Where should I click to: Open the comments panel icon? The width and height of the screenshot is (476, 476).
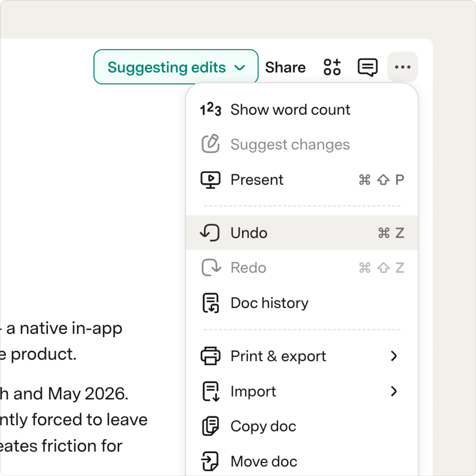point(367,67)
